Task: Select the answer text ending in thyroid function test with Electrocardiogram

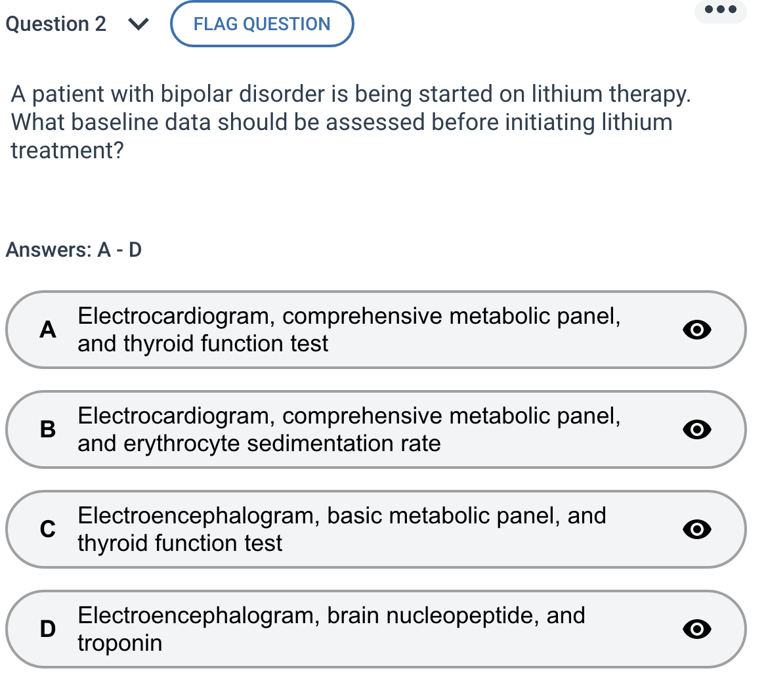Action: coord(349,330)
